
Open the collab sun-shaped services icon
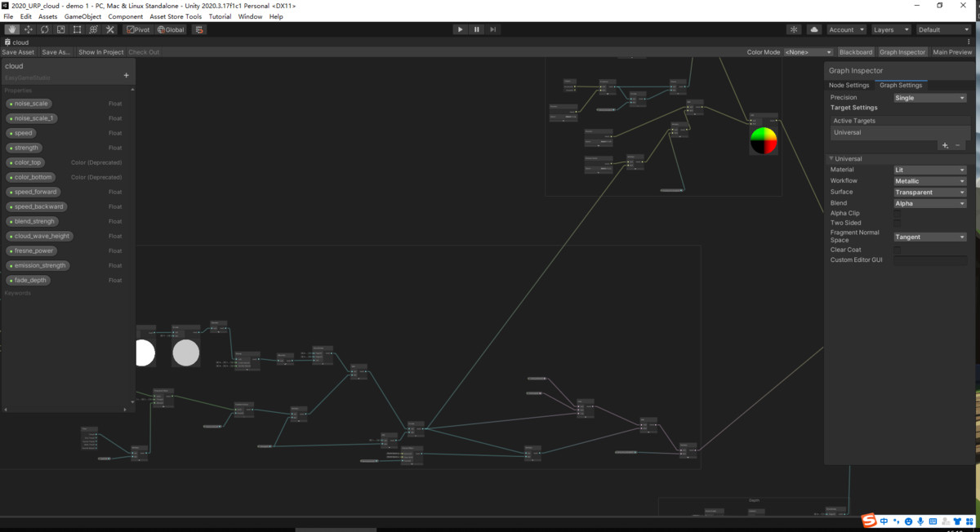tap(794, 29)
